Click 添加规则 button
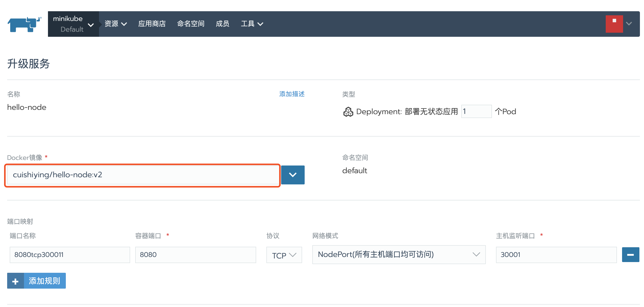The width and height of the screenshot is (644, 307). (44, 281)
